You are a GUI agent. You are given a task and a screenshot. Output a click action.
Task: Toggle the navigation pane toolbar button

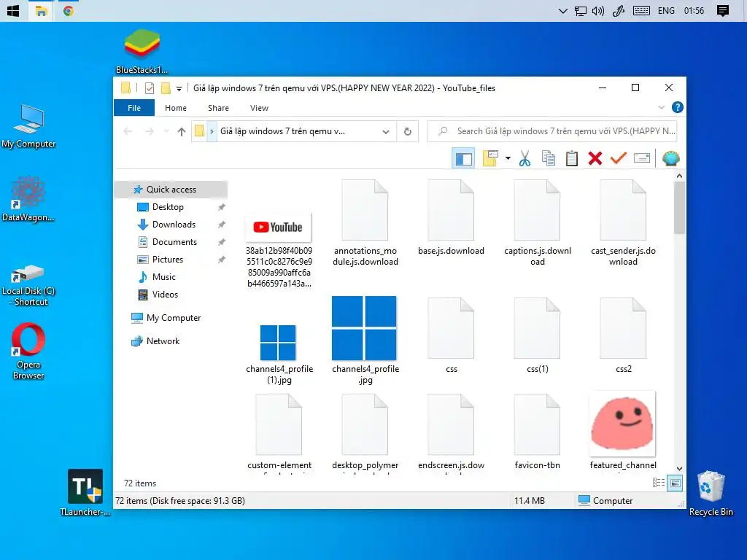click(463, 158)
